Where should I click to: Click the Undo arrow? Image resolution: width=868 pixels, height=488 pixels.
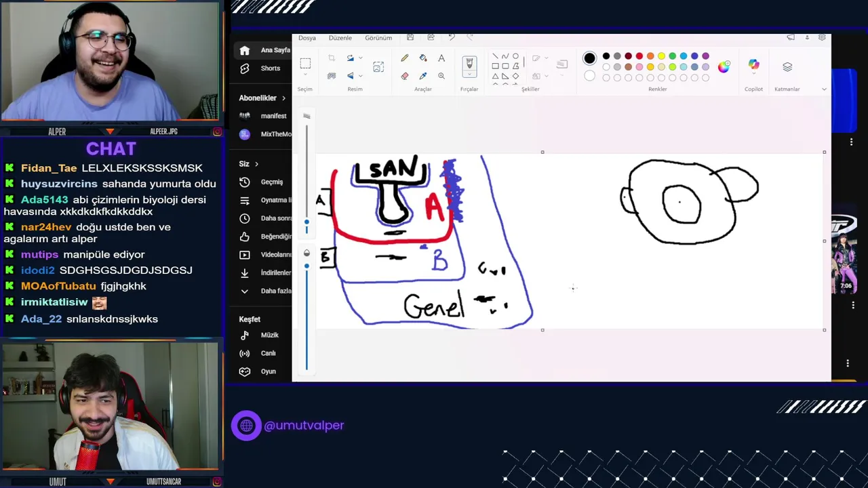pos(452,37)
